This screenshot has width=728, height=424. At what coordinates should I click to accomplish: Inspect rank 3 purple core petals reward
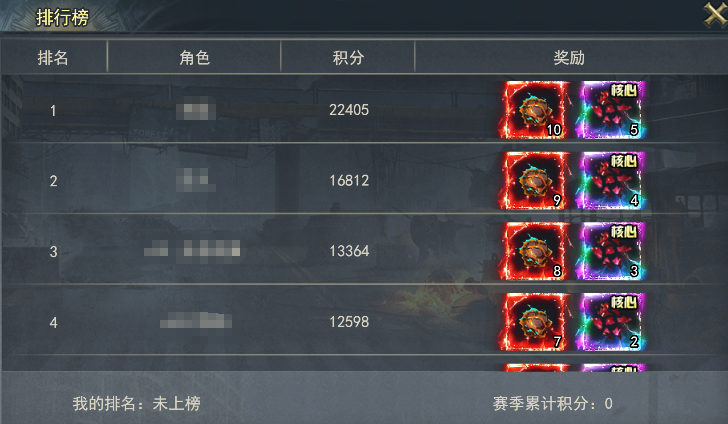[x=611, y=251]
